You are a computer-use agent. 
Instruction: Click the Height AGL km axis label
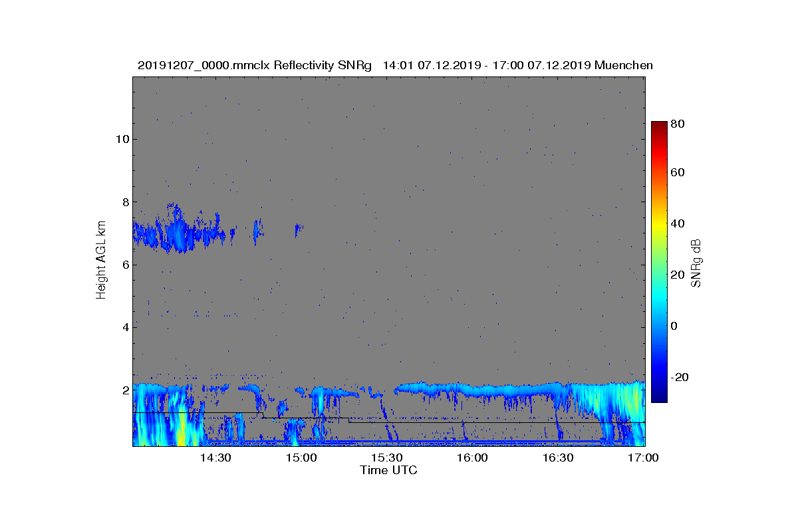click(x=101, y=261)
